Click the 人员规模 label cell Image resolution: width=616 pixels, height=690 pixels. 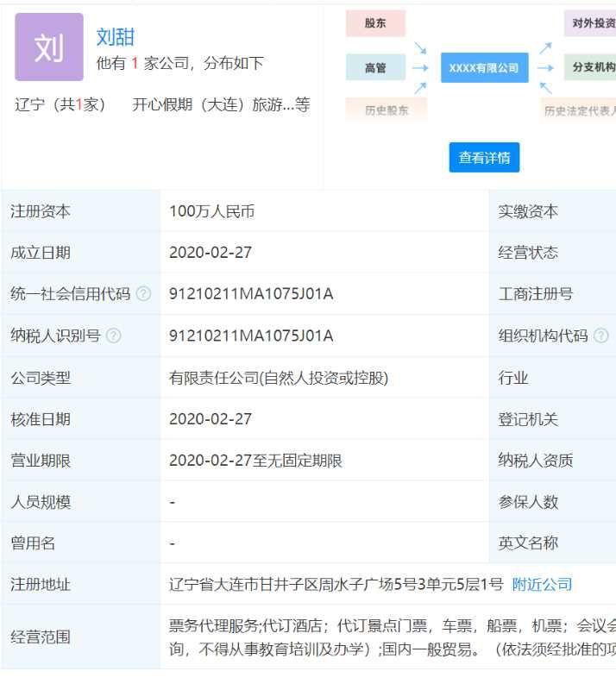click(81, 502)
